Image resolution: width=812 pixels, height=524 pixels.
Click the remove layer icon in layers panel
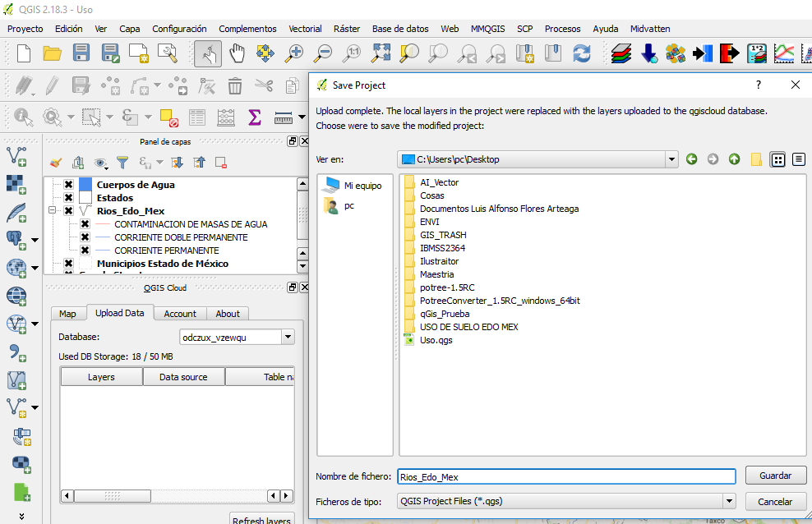[x=220, y=163]
